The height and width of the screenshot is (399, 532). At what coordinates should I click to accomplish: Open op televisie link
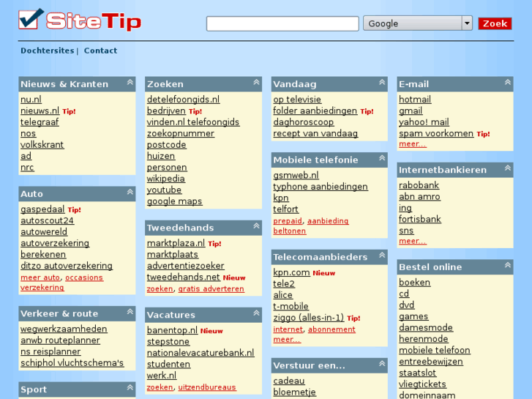click(297, 100)
